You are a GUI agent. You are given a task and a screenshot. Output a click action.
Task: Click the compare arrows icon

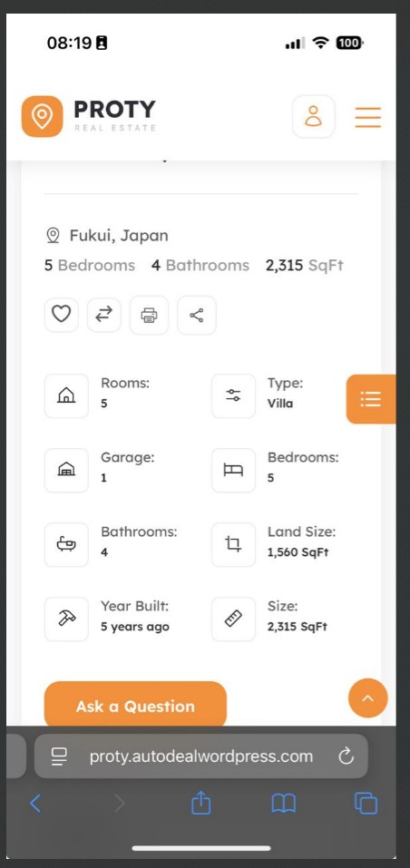point(104,315)
